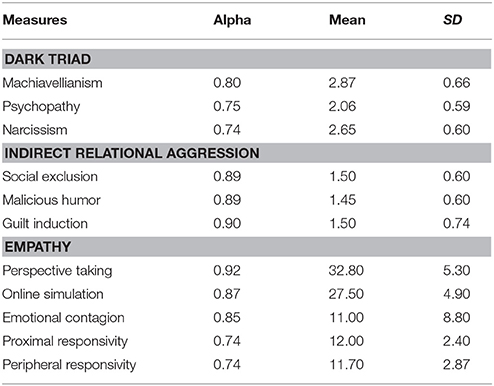Click the Guilt induction label

click(45, 223)
